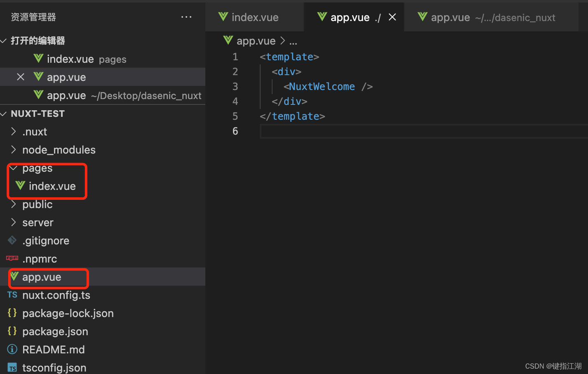
Task: Click line number 6 in the gutter
Action: point(235,131)
